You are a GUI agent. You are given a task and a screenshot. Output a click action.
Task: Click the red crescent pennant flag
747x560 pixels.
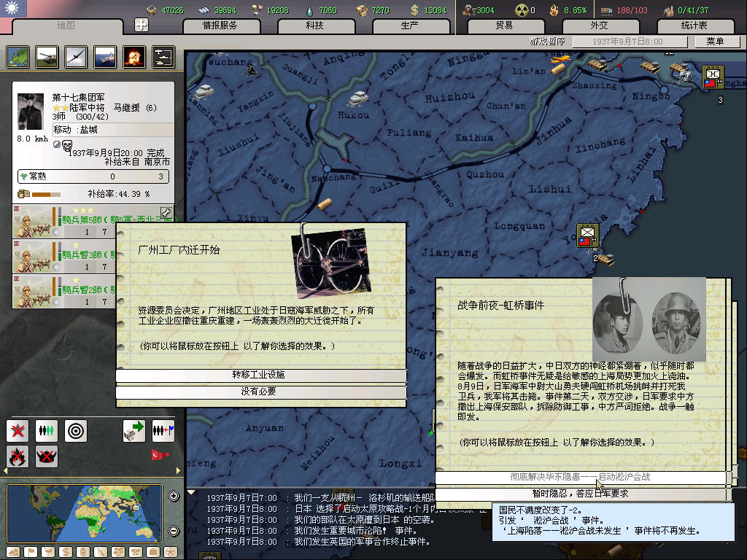160,455
